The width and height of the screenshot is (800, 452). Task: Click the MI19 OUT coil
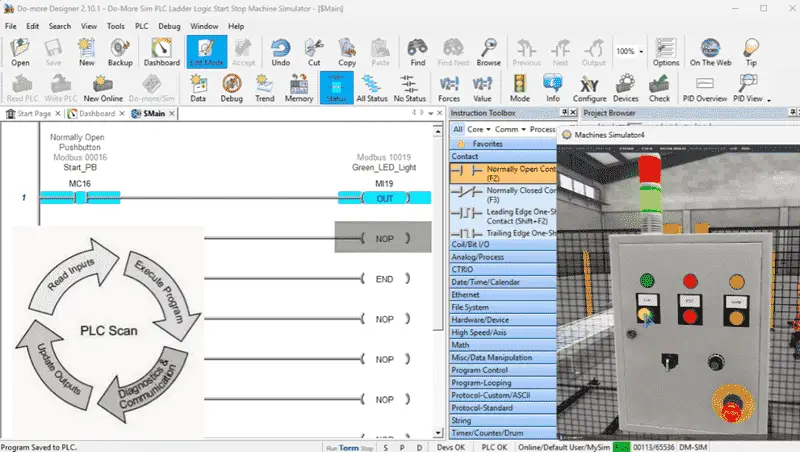pos(385,198)
